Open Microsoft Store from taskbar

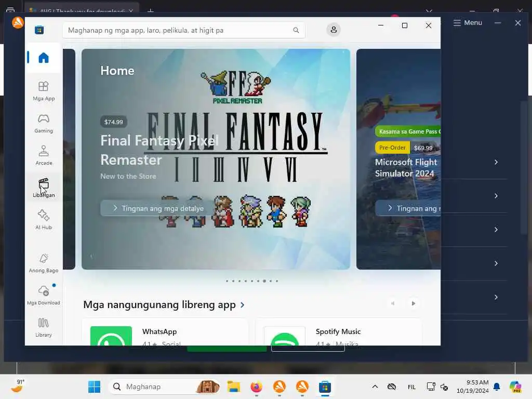pos(325,387)
